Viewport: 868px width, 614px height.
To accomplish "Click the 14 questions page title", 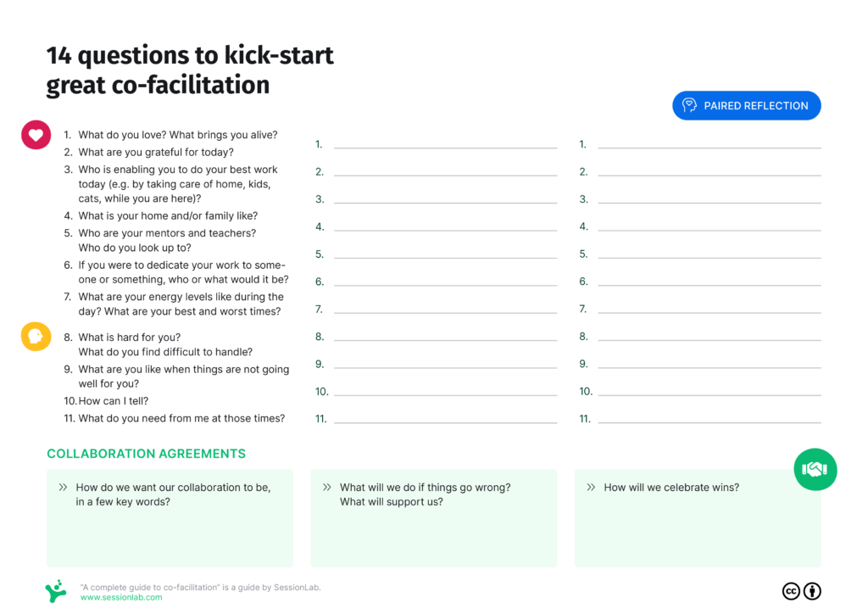I will tap(190, 70).
